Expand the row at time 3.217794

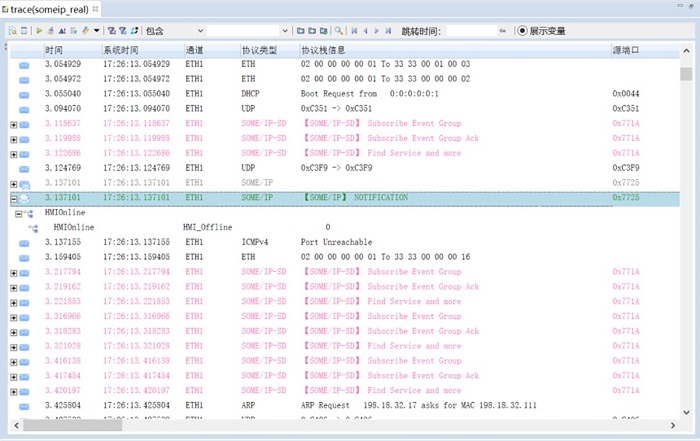tap(14, 273)
